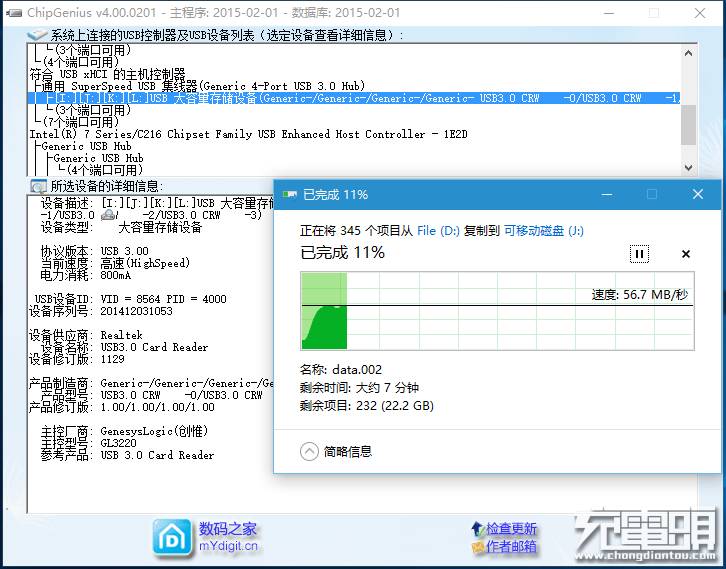Click the 主控型号 GL3220 value
The height and width of the screenshot is (569, 726).
click(119, 443)
